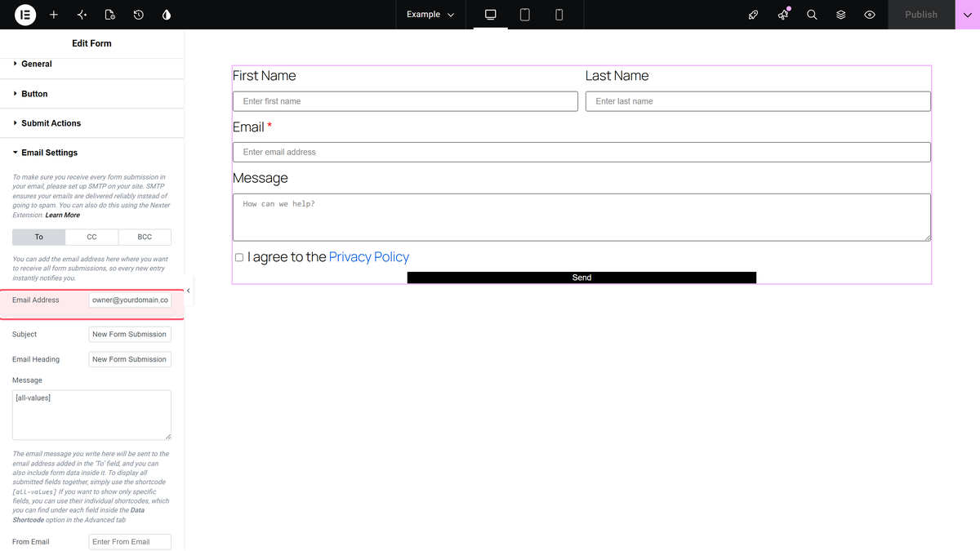Viewport: 980px width, 551px height.
Task: Focus the From Email field
Action: (x=130, y=542)
